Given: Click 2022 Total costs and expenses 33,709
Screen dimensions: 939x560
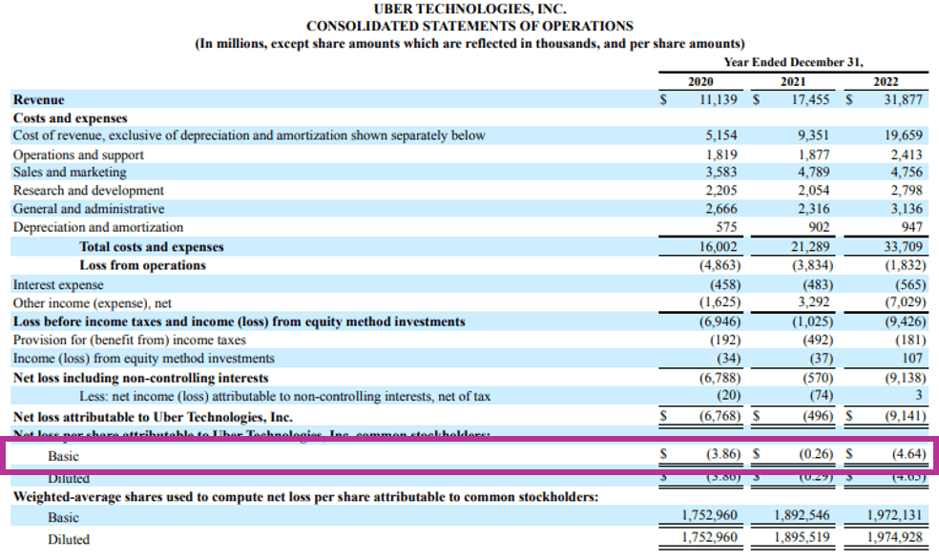Looking at the screenshot, I should coord(903,247).
